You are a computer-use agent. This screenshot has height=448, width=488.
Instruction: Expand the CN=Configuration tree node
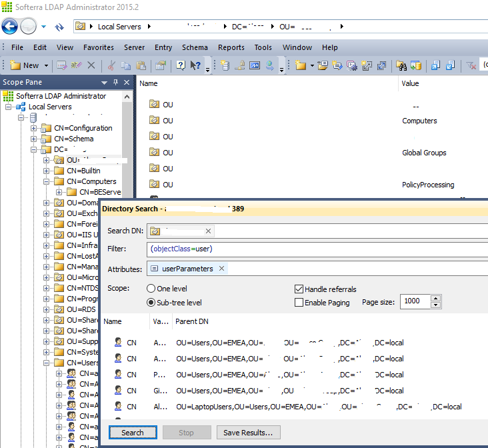tap(34, 128)
